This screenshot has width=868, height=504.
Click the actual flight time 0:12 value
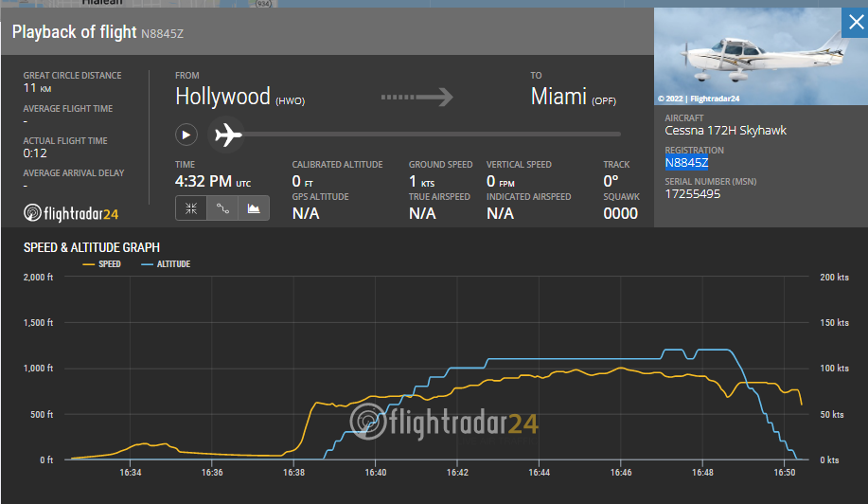(x=35, y=153)
